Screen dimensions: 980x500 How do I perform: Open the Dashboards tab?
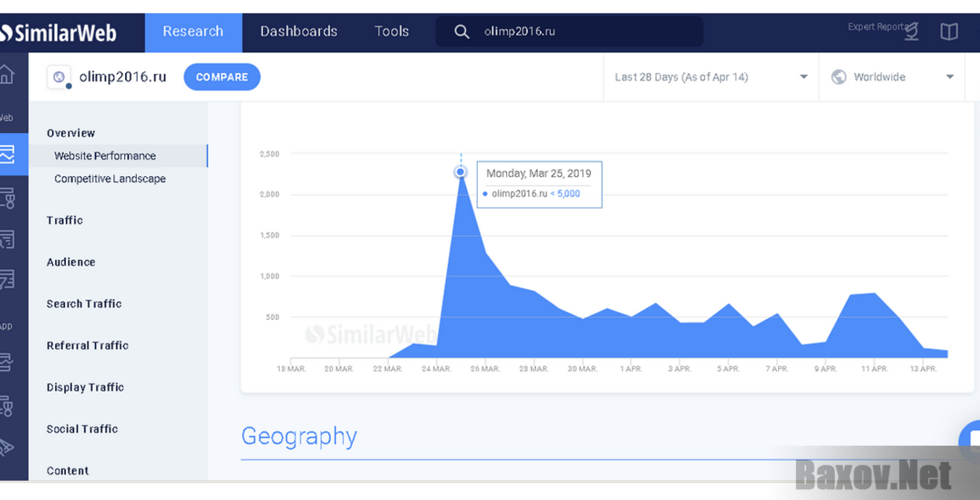[299, 32]
